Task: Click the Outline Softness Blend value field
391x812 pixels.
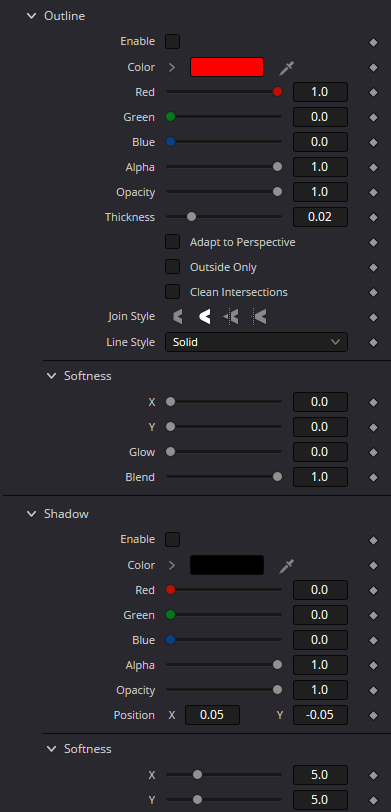Action: coord(320,477)
